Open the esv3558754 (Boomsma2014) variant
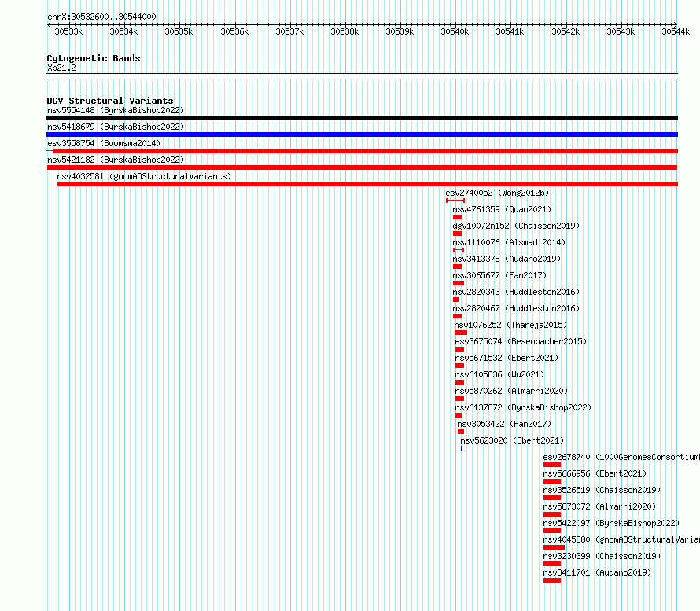The image size is (700, 611). point(104,143)
